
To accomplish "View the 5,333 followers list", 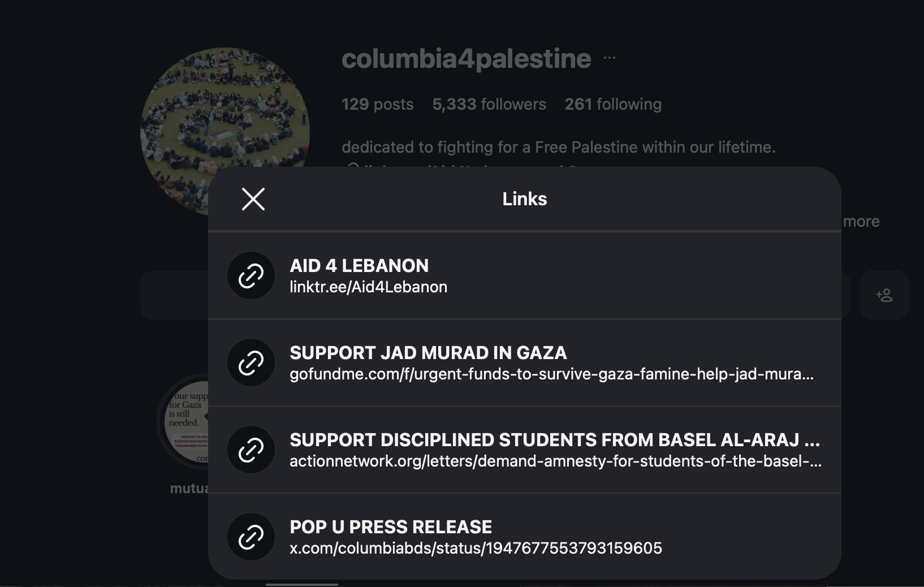I will [x=489, y=104].
